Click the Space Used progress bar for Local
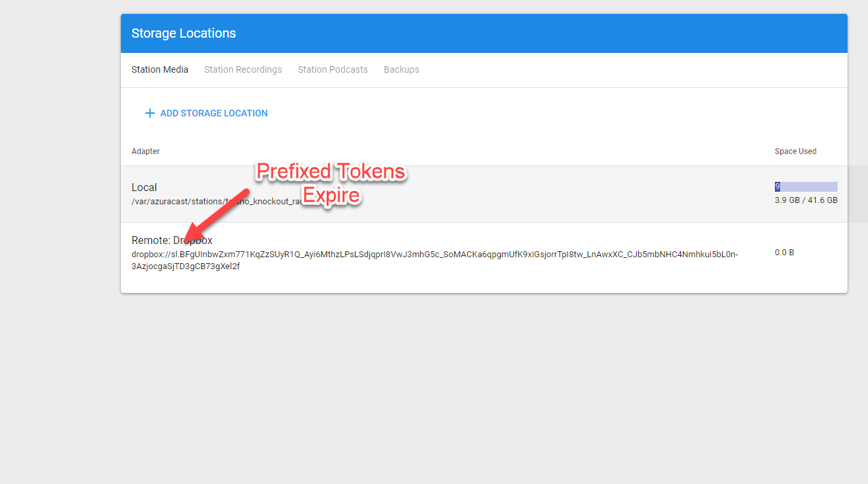This screenshot has height=484, width=868. pos(806,186)
